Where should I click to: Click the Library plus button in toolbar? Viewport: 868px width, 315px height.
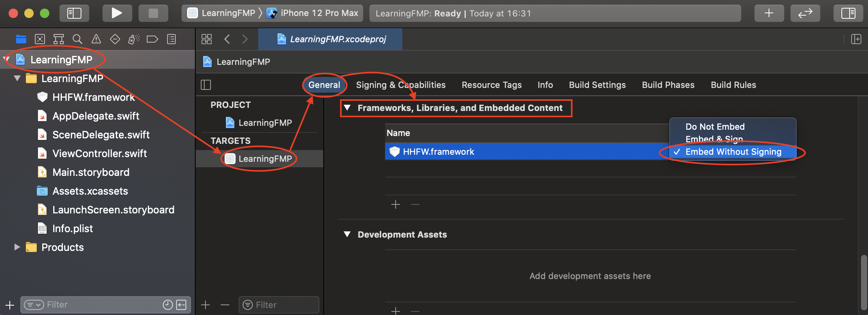tap(769, 13)
